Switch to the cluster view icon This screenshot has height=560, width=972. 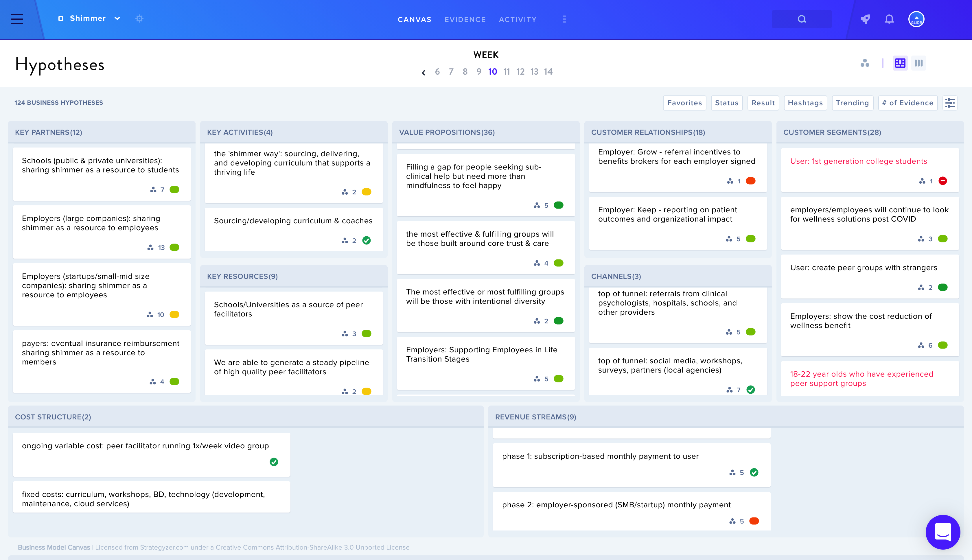click(865, 63)
